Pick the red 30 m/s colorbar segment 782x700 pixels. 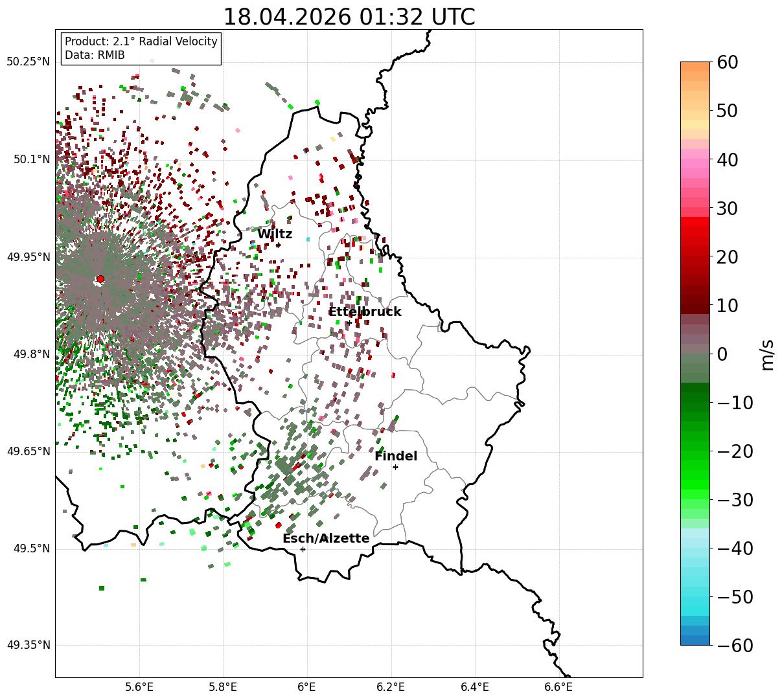pos(695,212)
